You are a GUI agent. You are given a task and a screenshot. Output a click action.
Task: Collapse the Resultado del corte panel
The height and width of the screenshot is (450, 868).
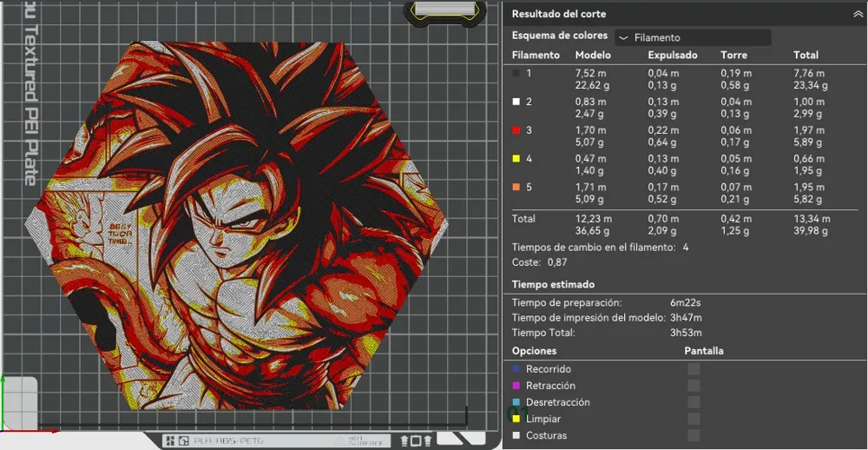point(858,15)
